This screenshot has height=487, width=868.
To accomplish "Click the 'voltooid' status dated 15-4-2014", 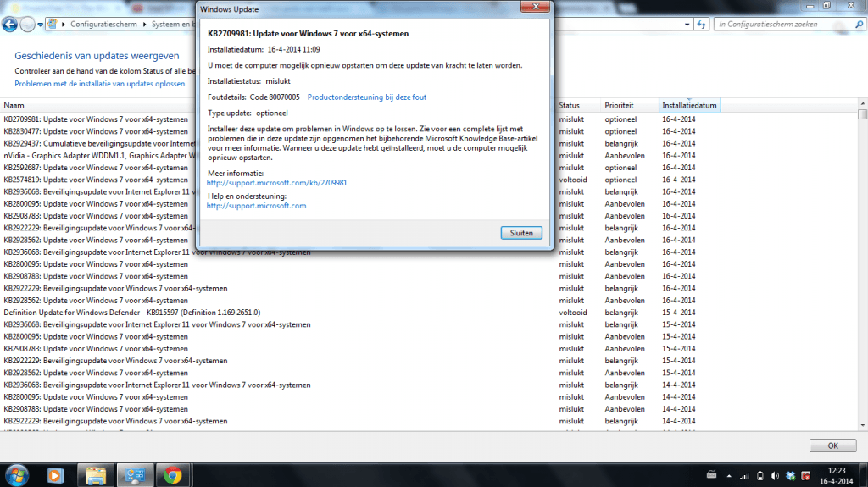I will coord(573,313).
